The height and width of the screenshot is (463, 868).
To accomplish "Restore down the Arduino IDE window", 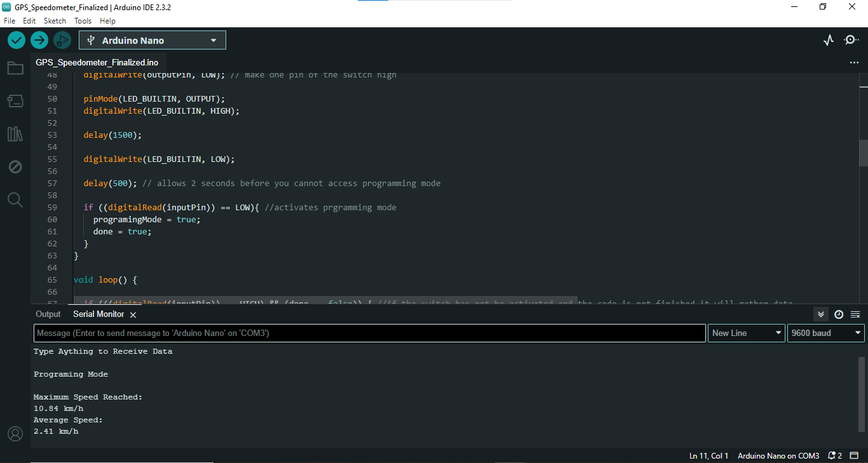I will pos(824,7).
